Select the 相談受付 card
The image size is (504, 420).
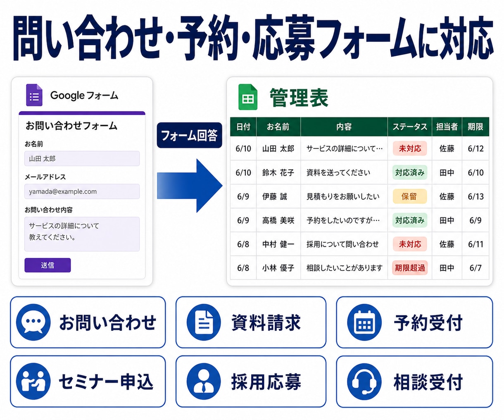tap(414, 381)
